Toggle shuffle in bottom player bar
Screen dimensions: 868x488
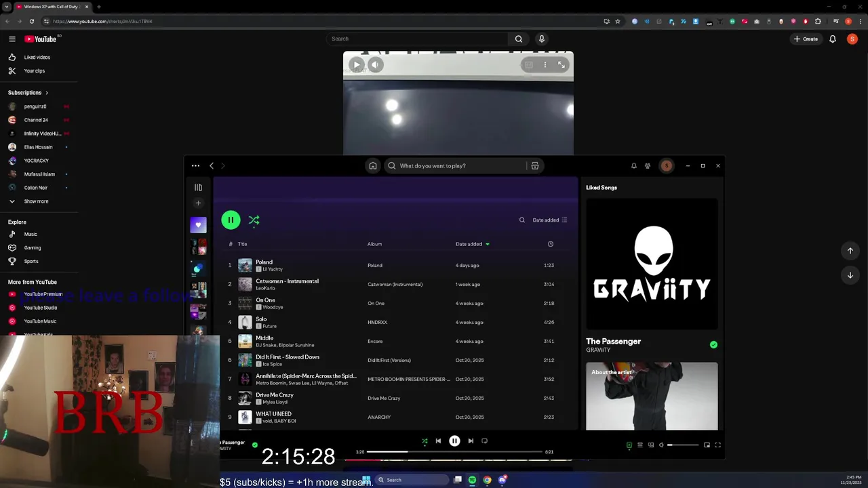click(425, 441)
